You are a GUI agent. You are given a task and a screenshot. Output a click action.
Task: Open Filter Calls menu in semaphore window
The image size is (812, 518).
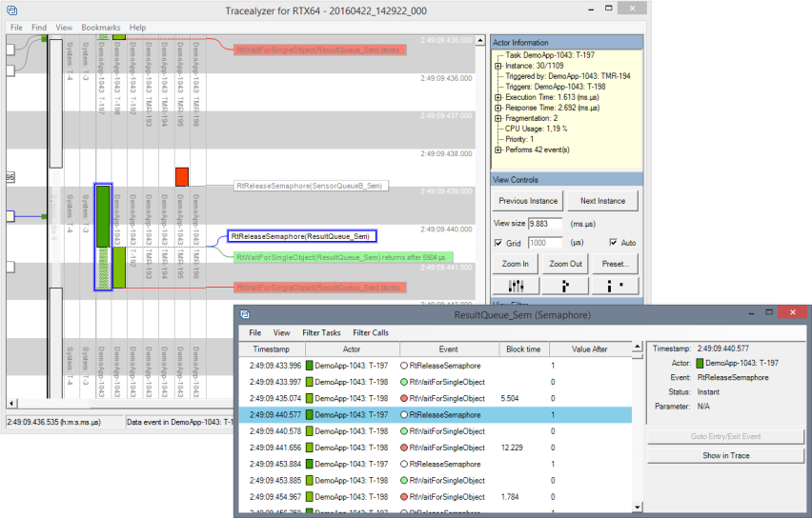pos(371,332)
